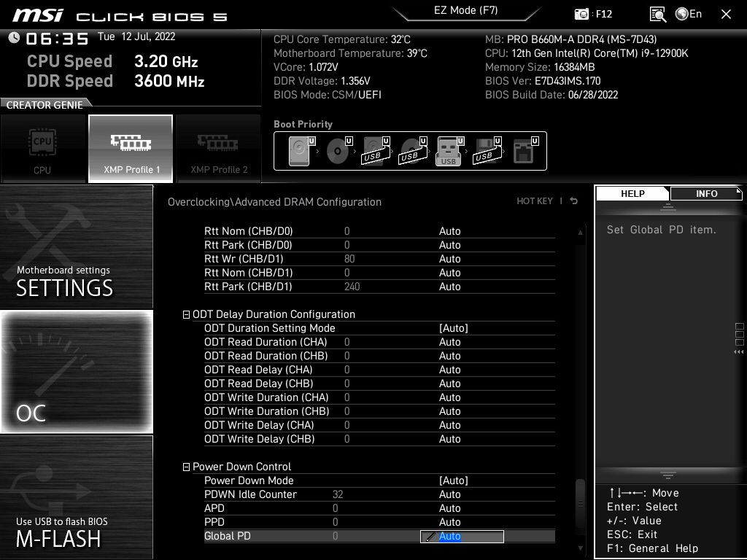The height and width of the screenshot is (560, 747).
Task: Click the scroll up arrow of settings list
Action: pos(580,233)
